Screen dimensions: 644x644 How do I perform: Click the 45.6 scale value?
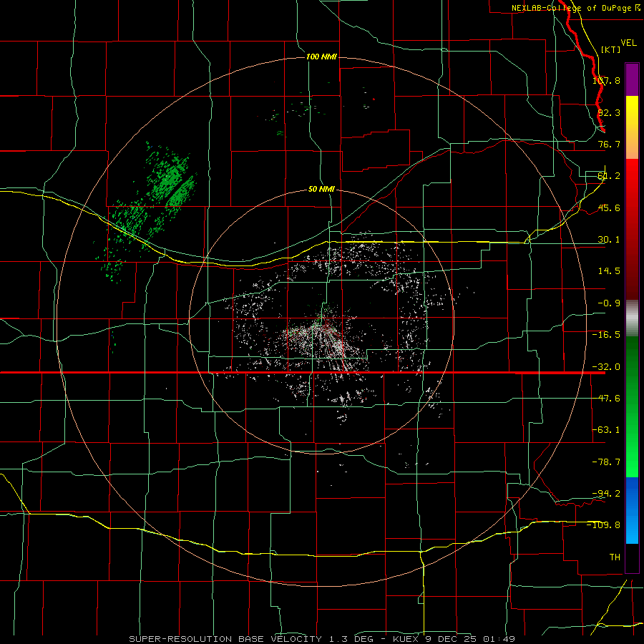(x=609, y=208)
